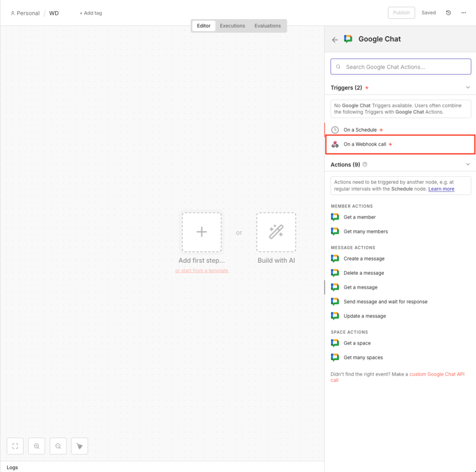Click the Build with AI wand box
Viewport: 476px width, 472px height.
coord(276,232)
